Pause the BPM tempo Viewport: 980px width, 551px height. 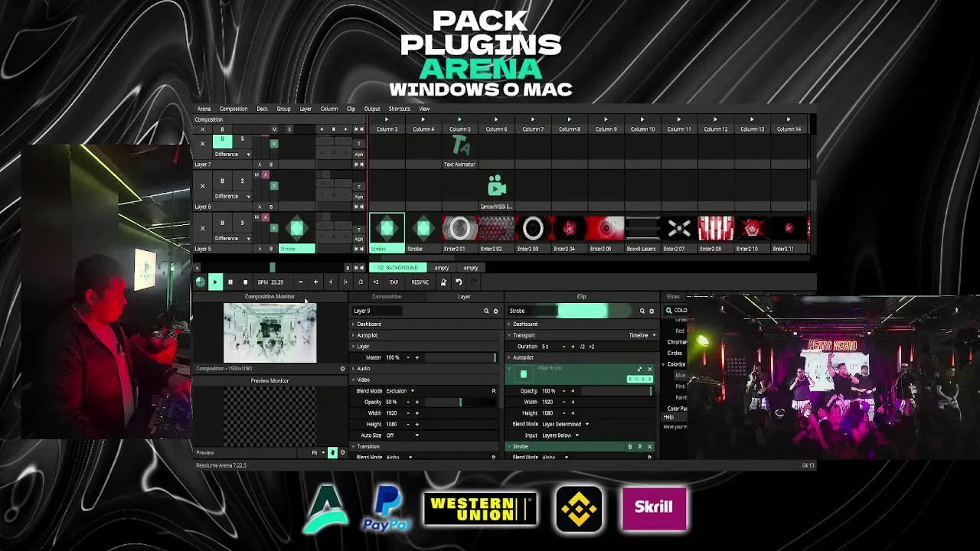pyautogui.click(x=230, y=282)
